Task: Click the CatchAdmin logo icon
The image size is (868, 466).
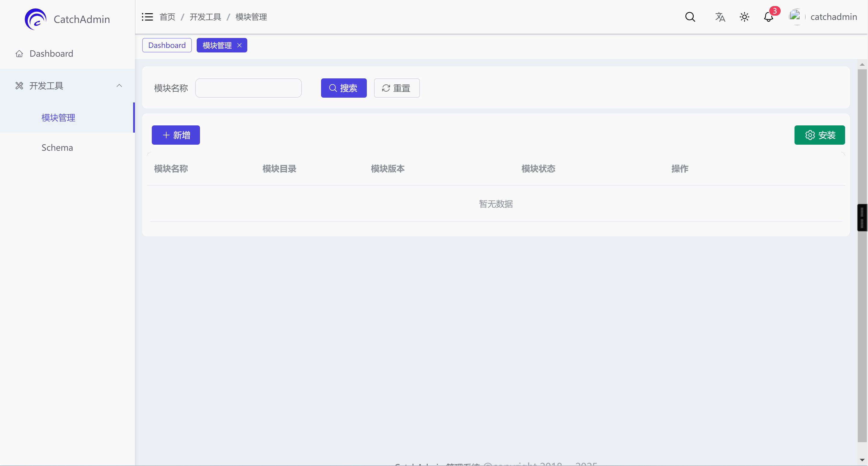Action: tap(35, 19)
